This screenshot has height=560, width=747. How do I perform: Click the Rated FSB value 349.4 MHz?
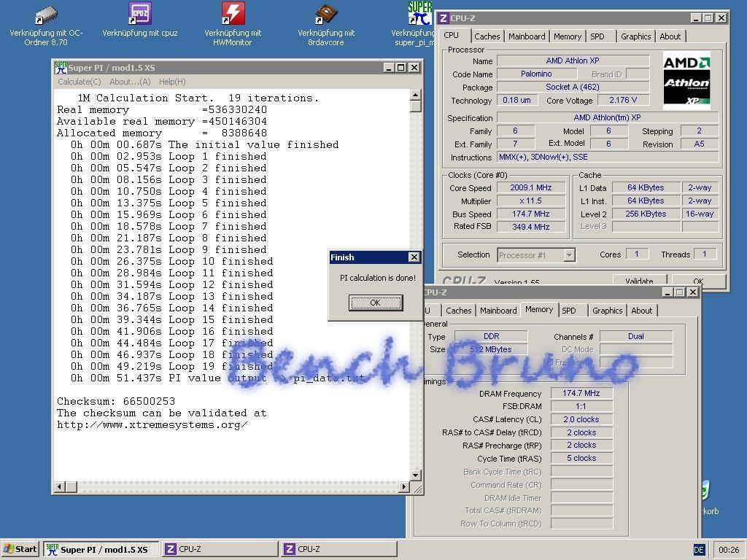click(x=531, y=227)
